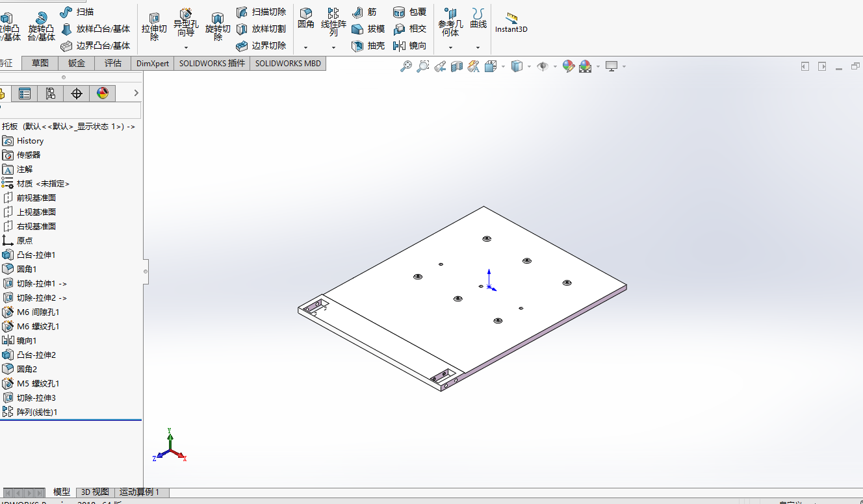Select the 旋转切除 revolved cut tool
Viewport: 863px width, 504px height.
coord(218,26)
